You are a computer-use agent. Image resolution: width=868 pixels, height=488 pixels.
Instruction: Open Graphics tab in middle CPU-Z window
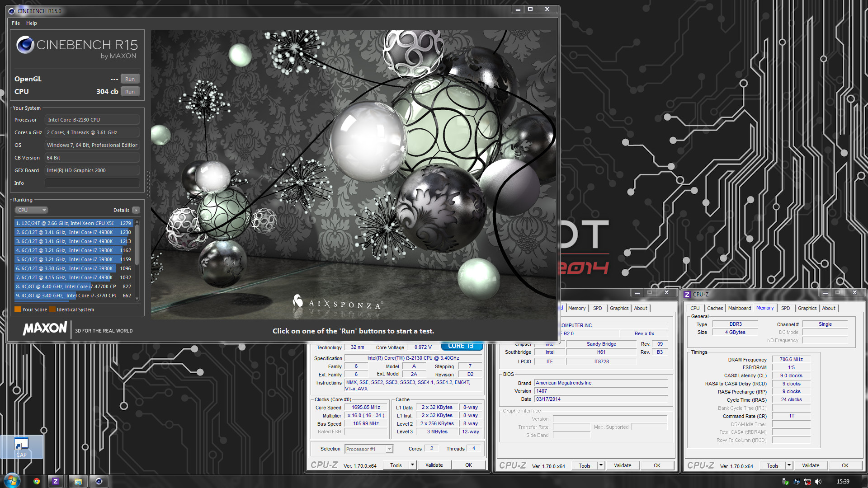619,308
